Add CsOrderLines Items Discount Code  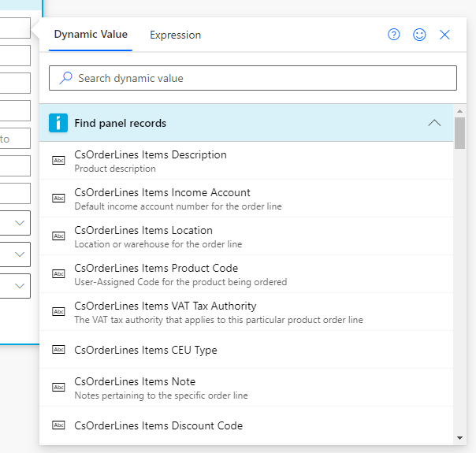coord(158,425)
